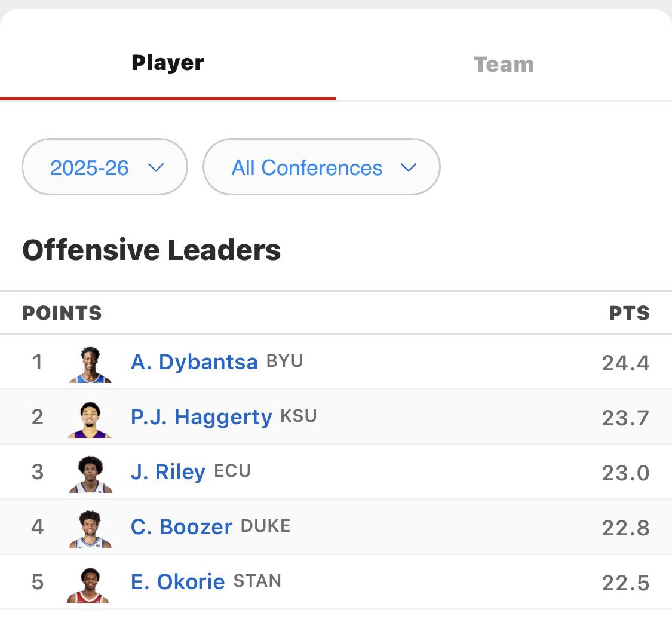The image size is (672, 634).
Task: Click the chevron beside All Conferences
Action: [x=409, y=168]
